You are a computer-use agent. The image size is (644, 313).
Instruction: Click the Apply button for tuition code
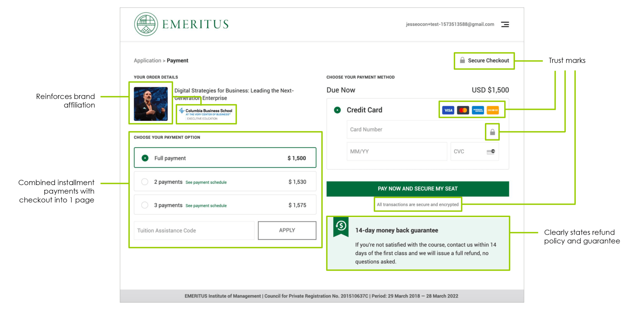[287, 230]
